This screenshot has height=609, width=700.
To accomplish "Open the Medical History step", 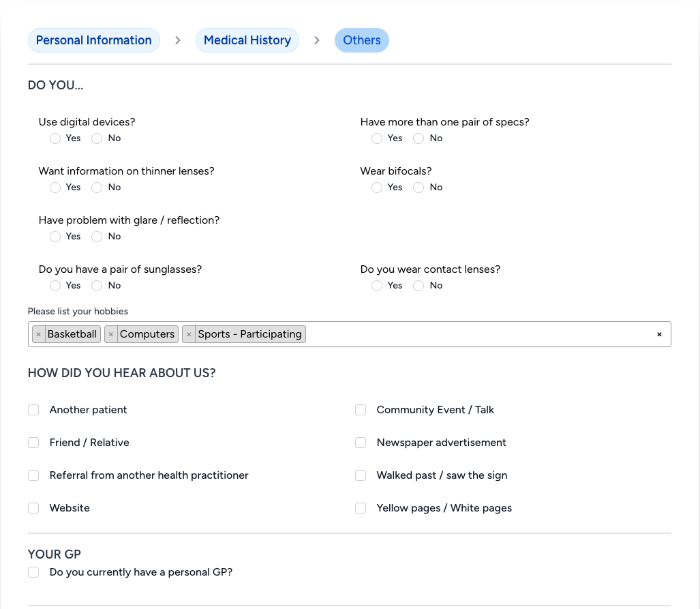I will tap(247, 40).
